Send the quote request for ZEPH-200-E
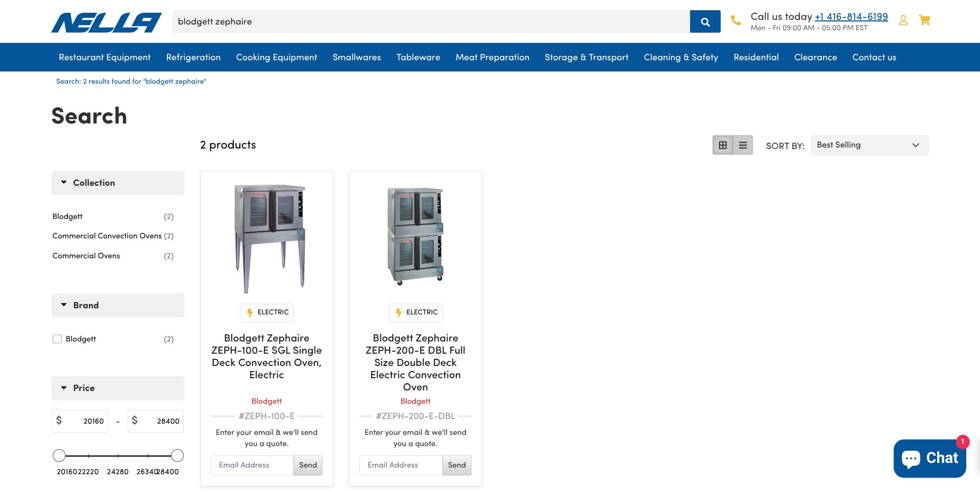Image resolution: width=980 pixels, height=491 pixels. 457,465
